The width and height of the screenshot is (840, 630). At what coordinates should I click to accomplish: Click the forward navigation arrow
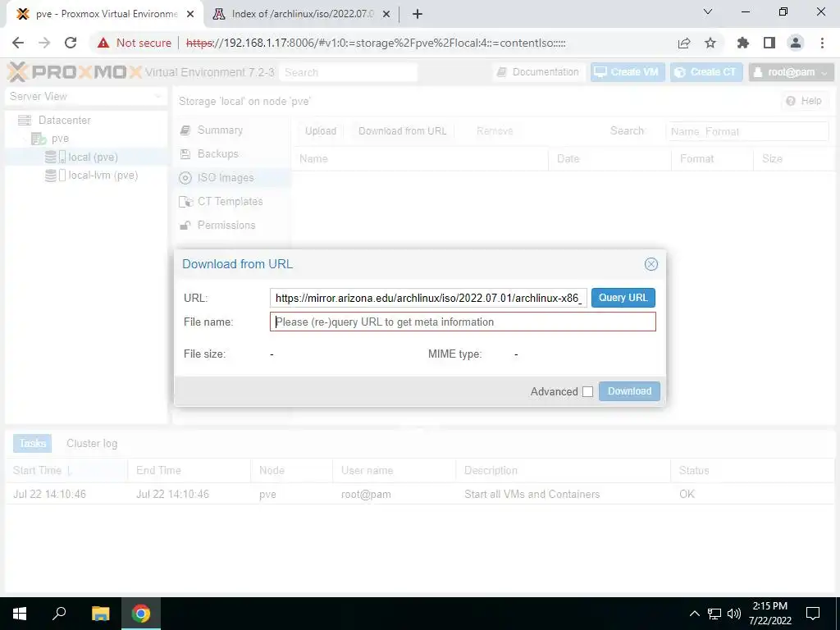44,43
